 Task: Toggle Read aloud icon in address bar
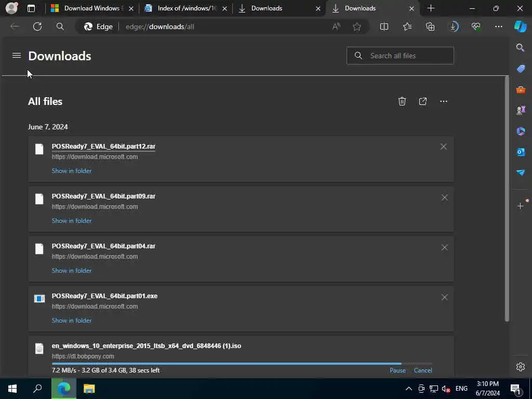[x=336, y=26]
